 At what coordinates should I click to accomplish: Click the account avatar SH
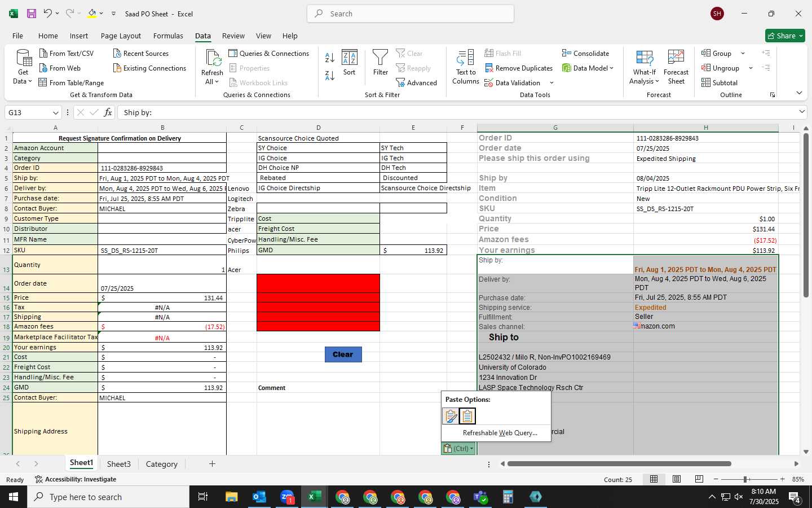tap(717, 14)
